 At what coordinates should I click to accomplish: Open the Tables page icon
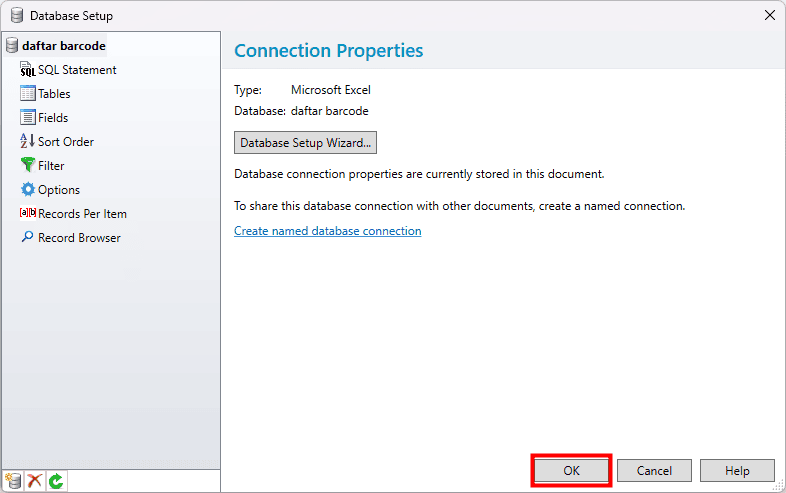28,93
